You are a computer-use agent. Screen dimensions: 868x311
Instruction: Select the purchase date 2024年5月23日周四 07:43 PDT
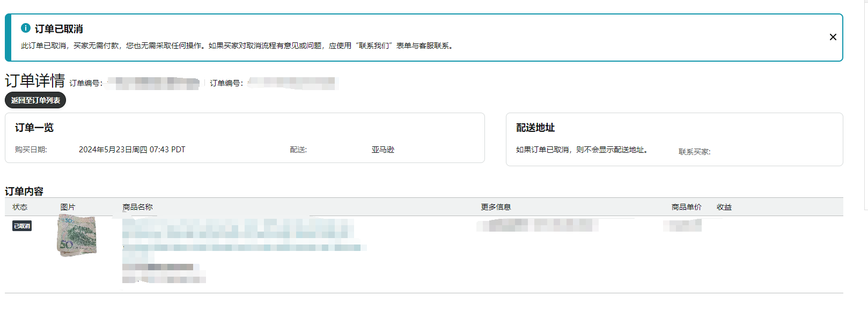point(132,150)
